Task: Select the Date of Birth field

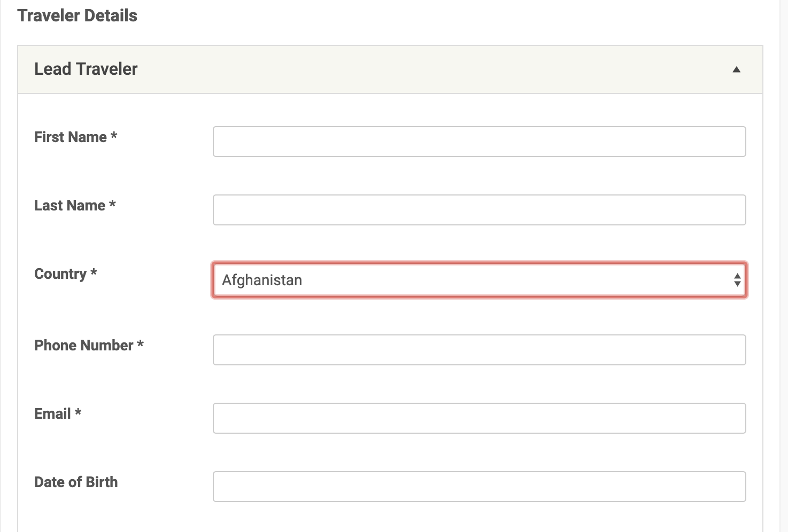Action: point(479,487)
